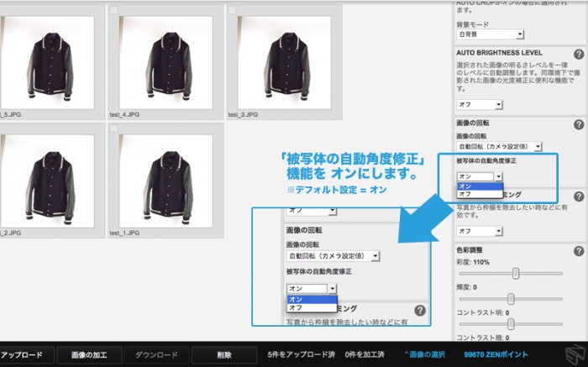
Task: Expand the AUTO BRIGHTNESS LEVEL オフ dropdown
Action: coord(480,104)
